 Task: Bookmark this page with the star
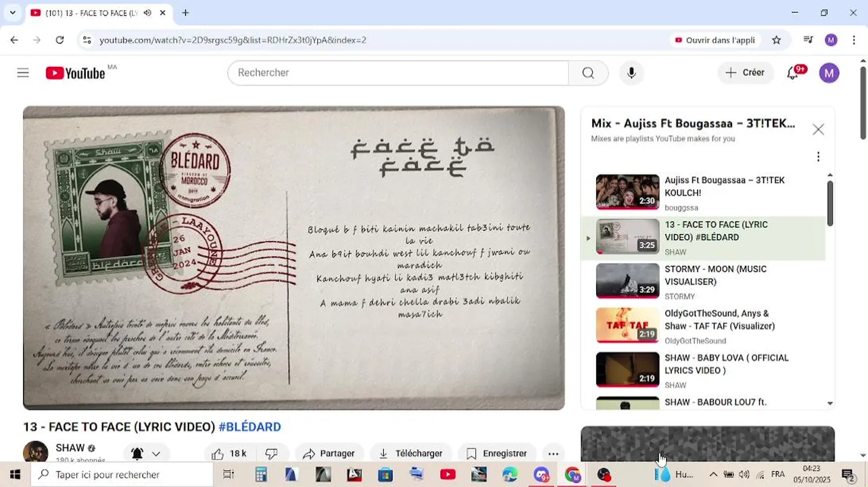(x=777, y=40)
